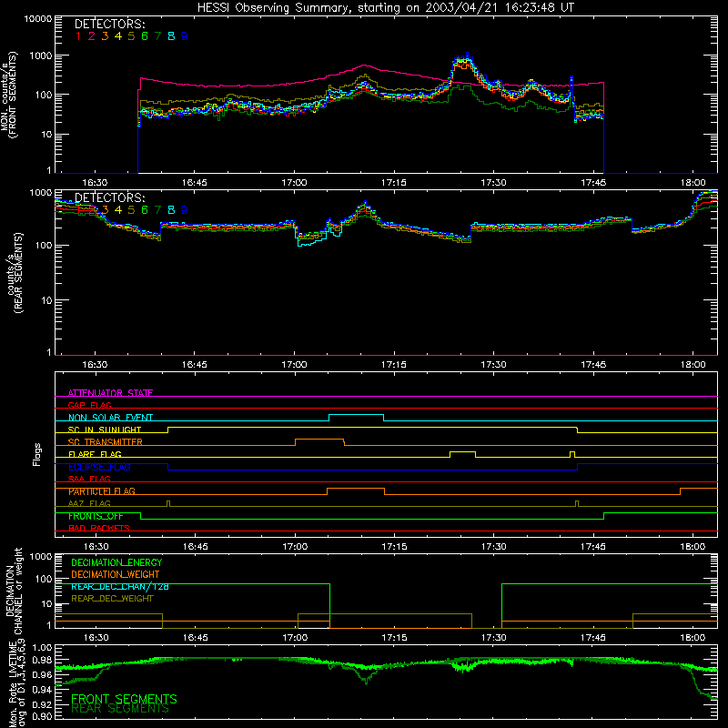Click the Flags y-axis title

[36, 454]
